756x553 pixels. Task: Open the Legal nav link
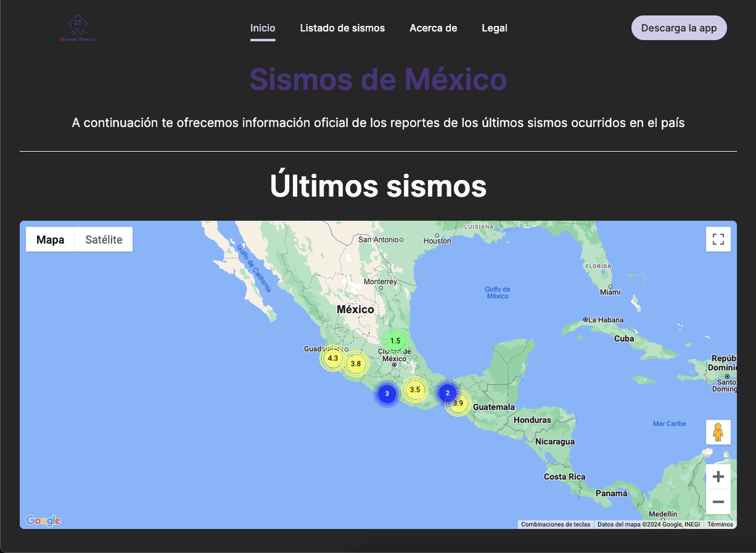(x=495, y=28)
